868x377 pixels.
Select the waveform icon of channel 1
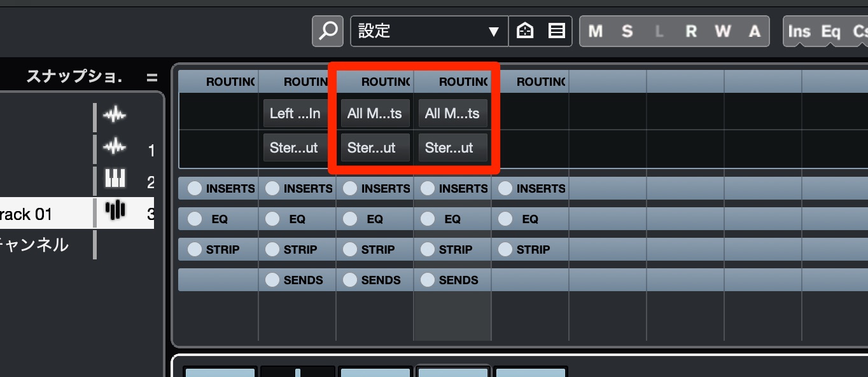[x=115, y=147]
